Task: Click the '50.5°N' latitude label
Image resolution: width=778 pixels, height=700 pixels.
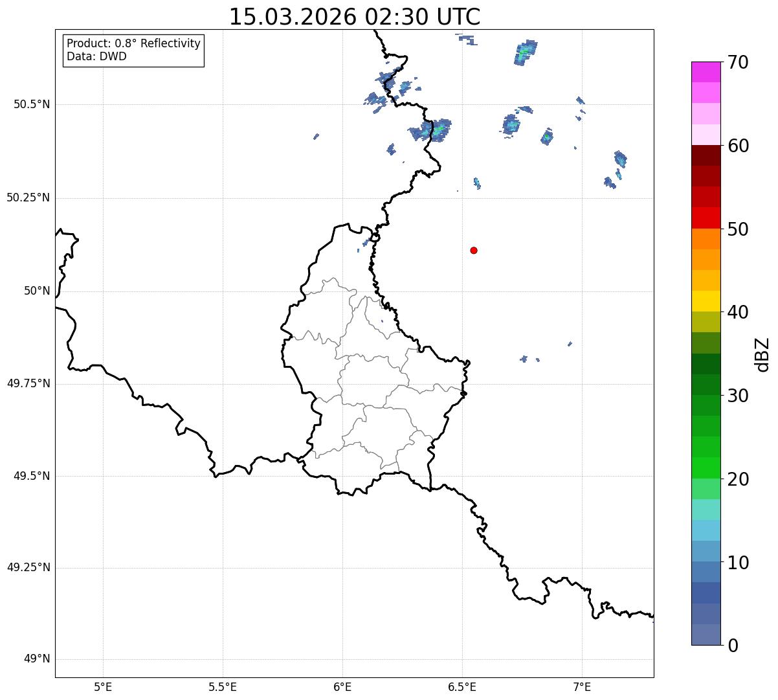Action: tap(32, 104)
